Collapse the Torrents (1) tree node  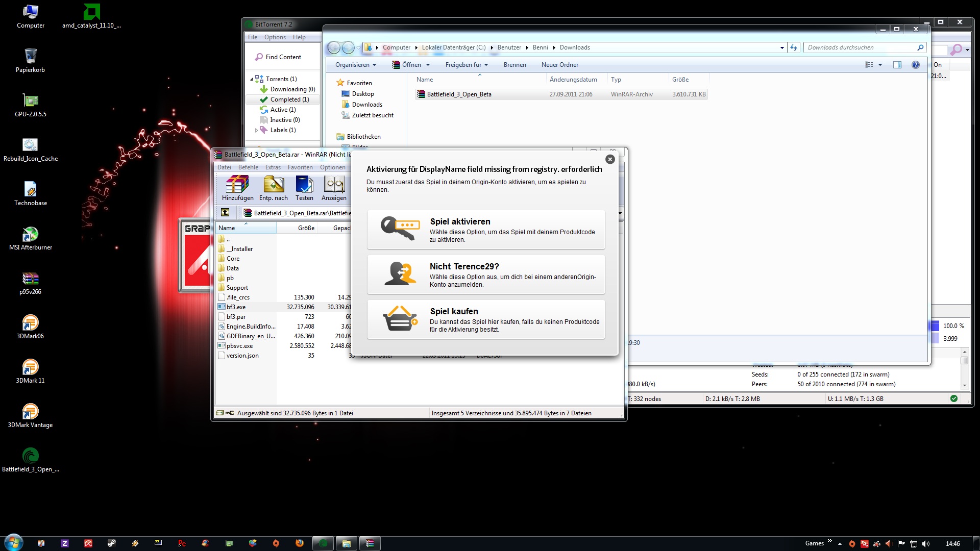[x=252, y=79]
